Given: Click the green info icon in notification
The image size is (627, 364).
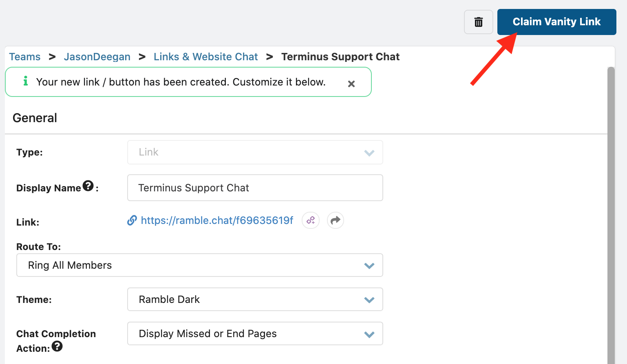Looking at the screenshot, I should (x=26, y=81).
